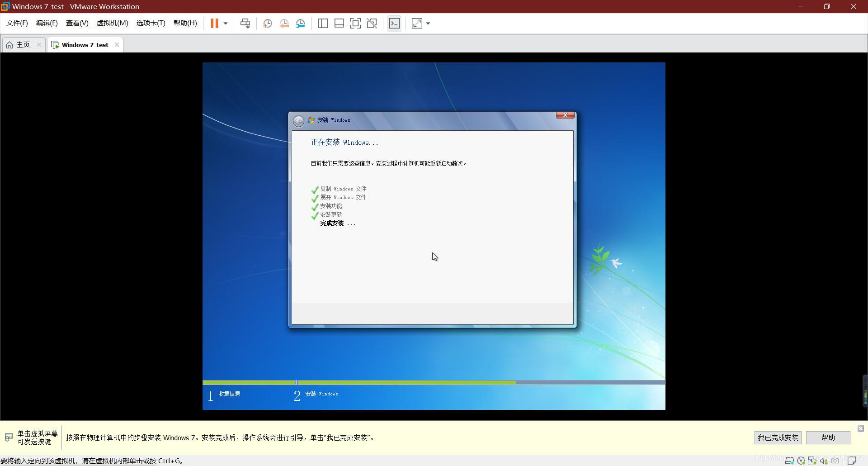Toggle the library sidebar view
Screen dimensions: 868x466
click(323, 23)
